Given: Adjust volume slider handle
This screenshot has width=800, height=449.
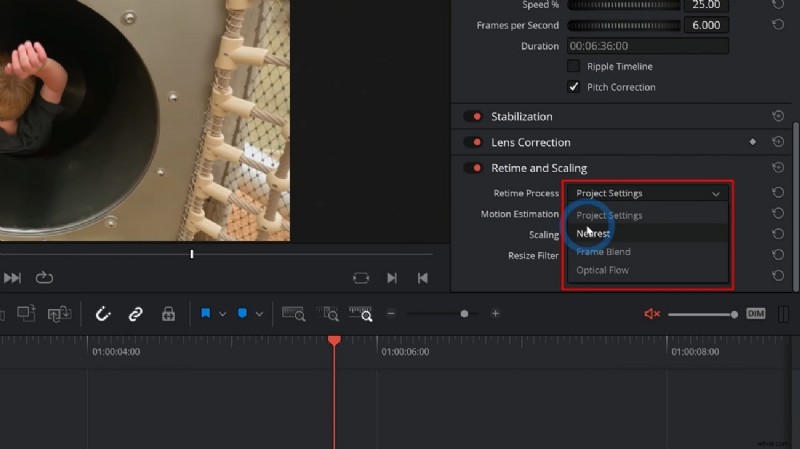Looking at the screenshot, I should 734,314.
